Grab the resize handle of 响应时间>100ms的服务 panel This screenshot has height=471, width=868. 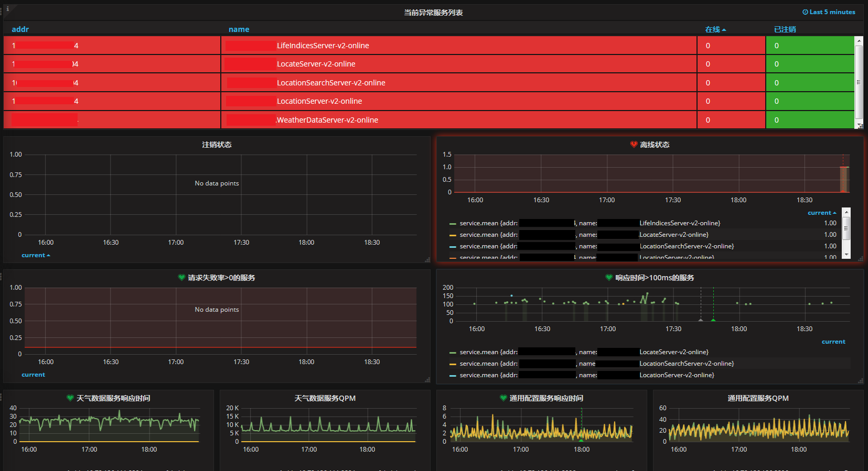point(861,380)
